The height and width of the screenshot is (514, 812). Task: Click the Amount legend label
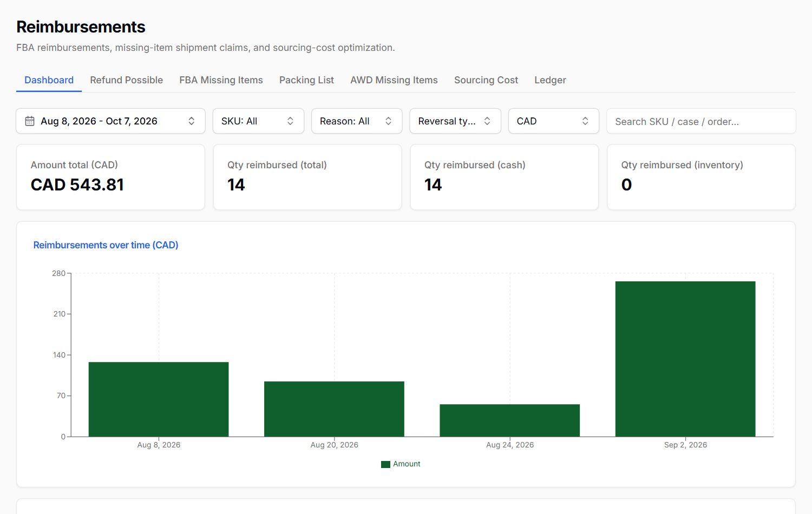407,464
